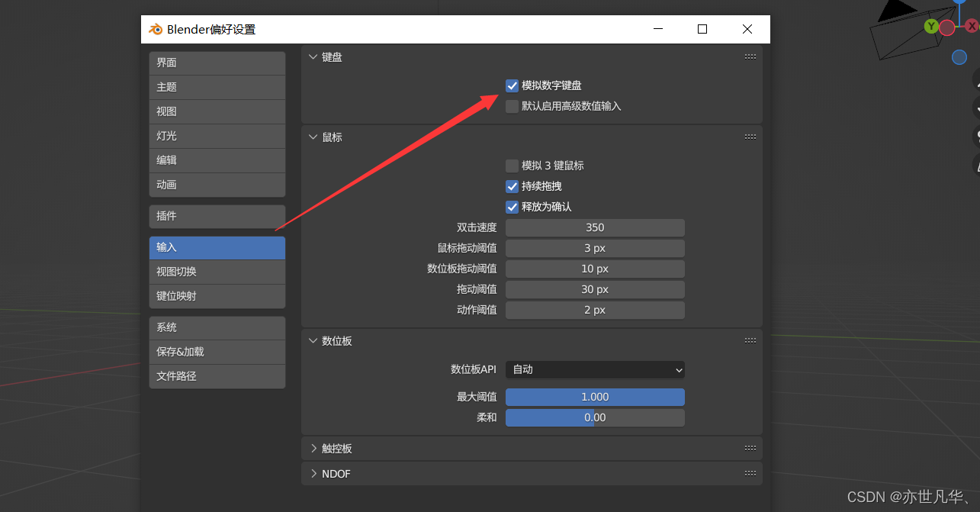
Task: Click the 鼠标拖动阈值 value field
Action: tap(595, 248)
